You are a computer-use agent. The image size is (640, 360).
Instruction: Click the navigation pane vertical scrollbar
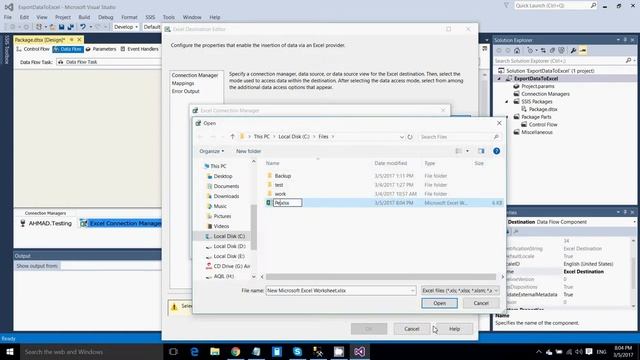[253, 227]
